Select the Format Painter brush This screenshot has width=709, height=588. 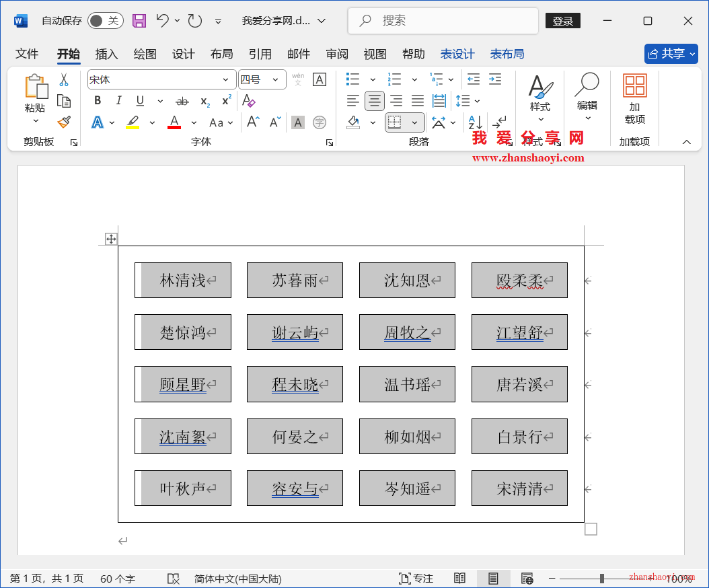[x=64, y=122]
